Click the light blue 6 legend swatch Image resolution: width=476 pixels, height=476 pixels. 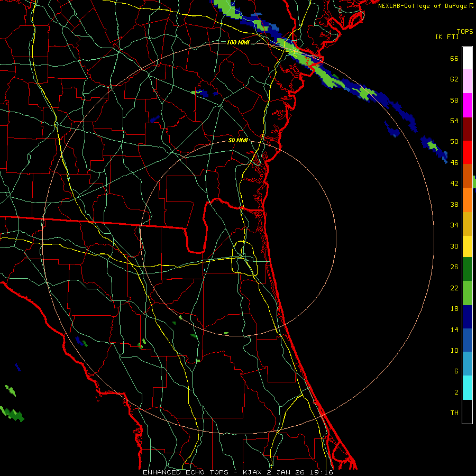pyautogui.click(x=467, y=364)
